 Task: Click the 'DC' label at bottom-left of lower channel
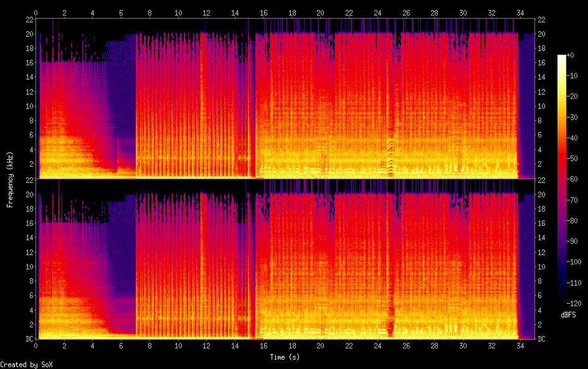pyautogui.click(x=28, y=339)
